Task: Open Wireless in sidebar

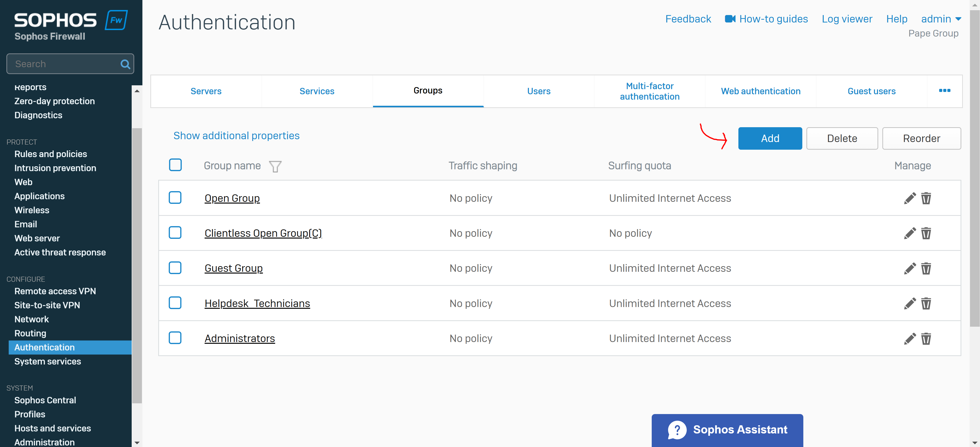Action: click(x=32, y=210)
